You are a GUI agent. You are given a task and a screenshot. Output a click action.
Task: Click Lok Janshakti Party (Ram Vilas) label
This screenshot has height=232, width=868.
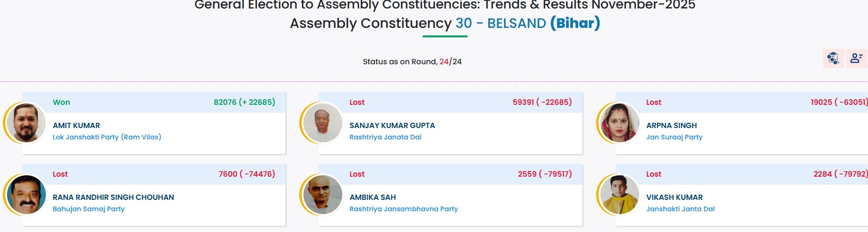[107, 137]
